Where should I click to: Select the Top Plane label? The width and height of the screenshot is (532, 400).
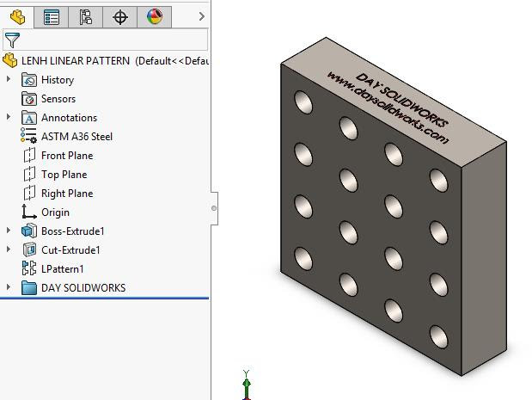coord(64,175)
